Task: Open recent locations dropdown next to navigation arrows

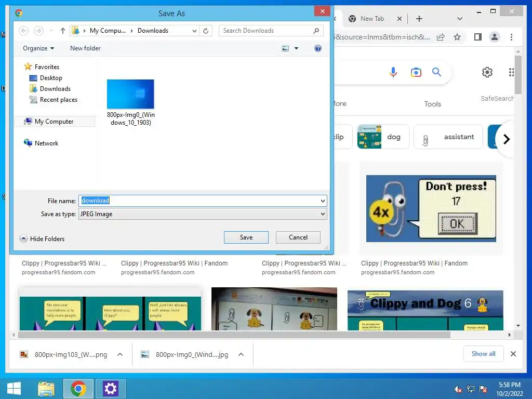Action: pos(51,31)
